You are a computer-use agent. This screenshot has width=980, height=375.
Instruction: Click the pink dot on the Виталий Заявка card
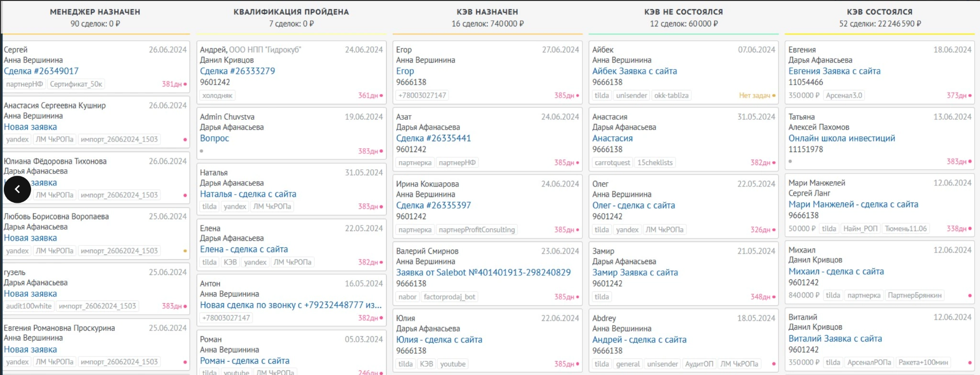(970, 363)
